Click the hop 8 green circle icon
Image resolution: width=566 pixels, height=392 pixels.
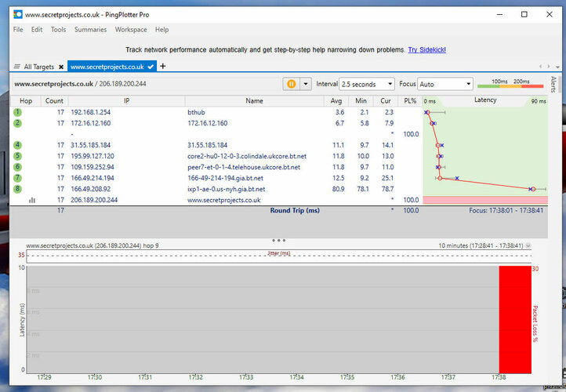pos(17,189)
